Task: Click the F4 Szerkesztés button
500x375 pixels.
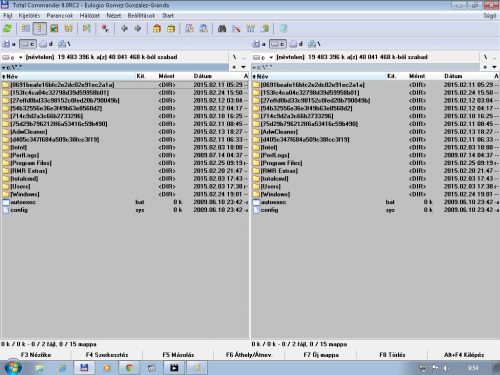Action: click(107, 355)
